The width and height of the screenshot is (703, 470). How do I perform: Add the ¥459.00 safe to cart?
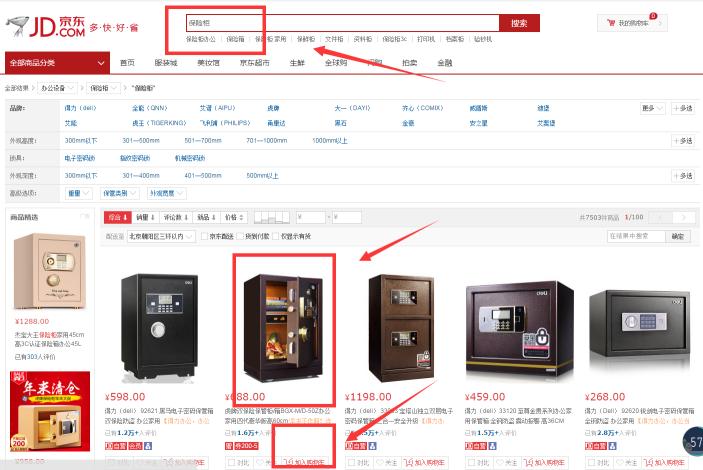tap(545, 462)
